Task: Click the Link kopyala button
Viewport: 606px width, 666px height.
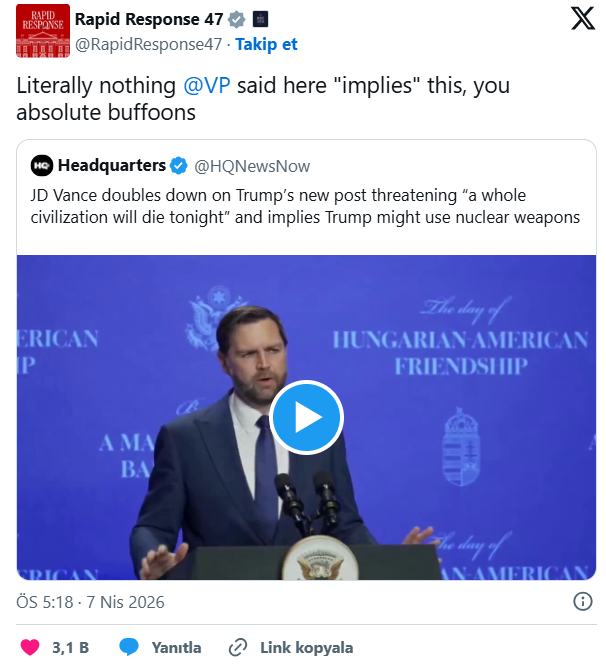Action: [306, 647]
